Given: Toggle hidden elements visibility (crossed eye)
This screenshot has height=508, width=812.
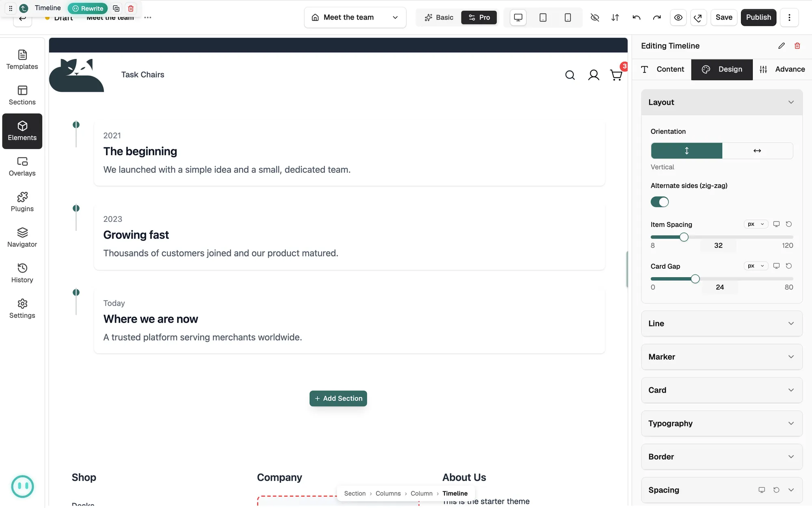Looking at the screenshot, I should click(x=595, y=17).
